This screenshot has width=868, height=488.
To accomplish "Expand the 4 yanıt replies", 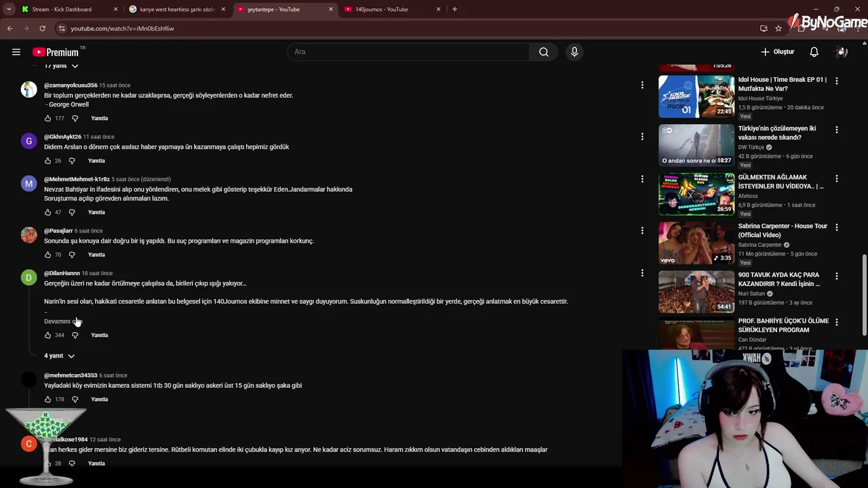I will click(59, 356).
